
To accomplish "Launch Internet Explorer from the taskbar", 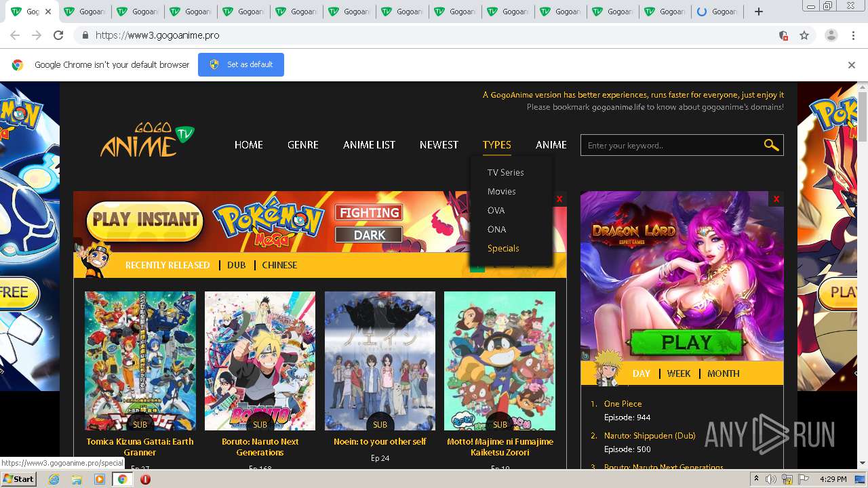I will [x=54, y=479].
